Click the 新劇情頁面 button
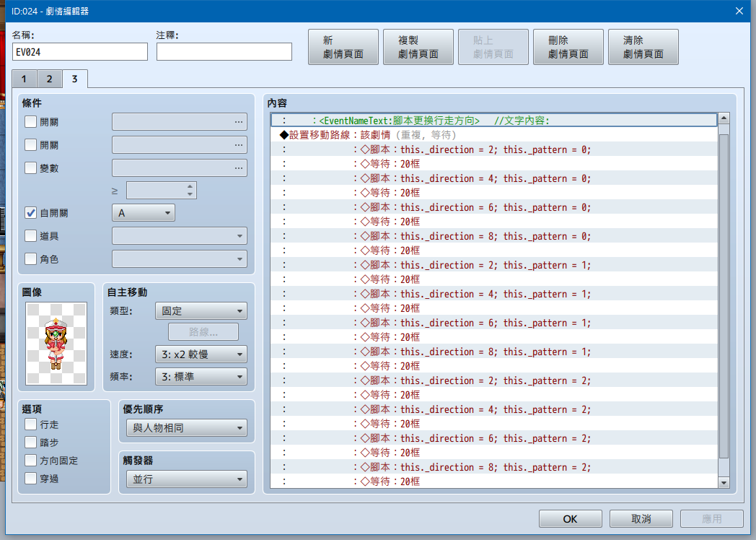This screenshot has height=540, width=756. (x=343, y=47)
